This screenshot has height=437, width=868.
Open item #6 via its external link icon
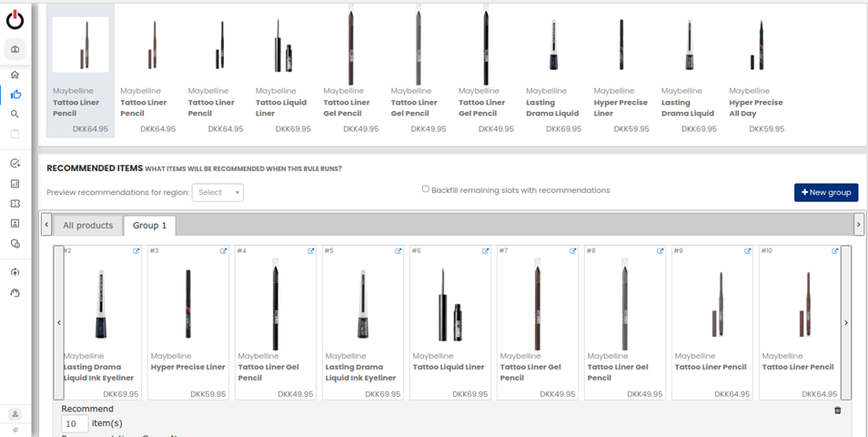tap(485, 251)
